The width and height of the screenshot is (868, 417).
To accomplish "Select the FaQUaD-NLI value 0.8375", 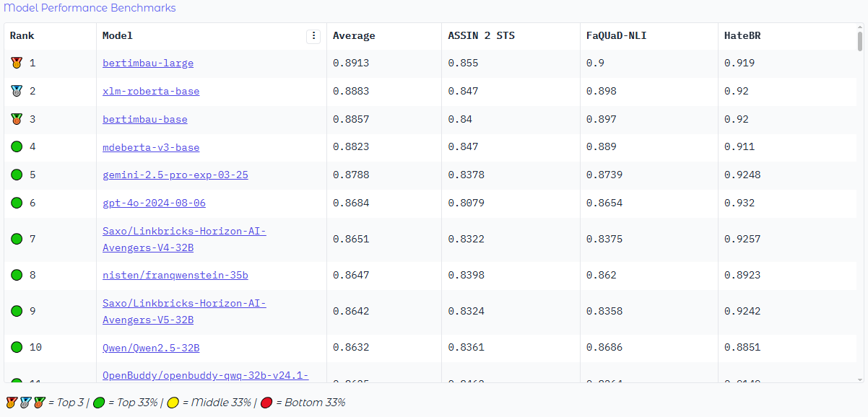I will coord(604,239).
